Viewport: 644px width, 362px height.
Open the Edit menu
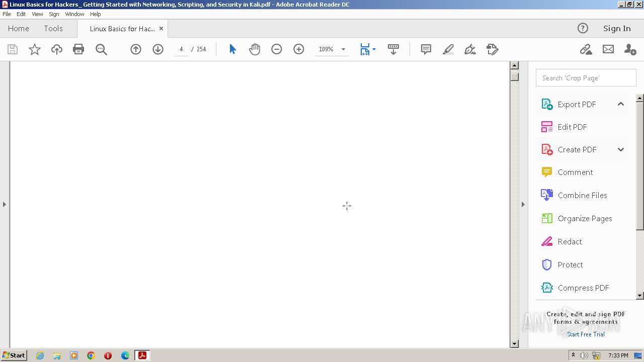[21, 14]
